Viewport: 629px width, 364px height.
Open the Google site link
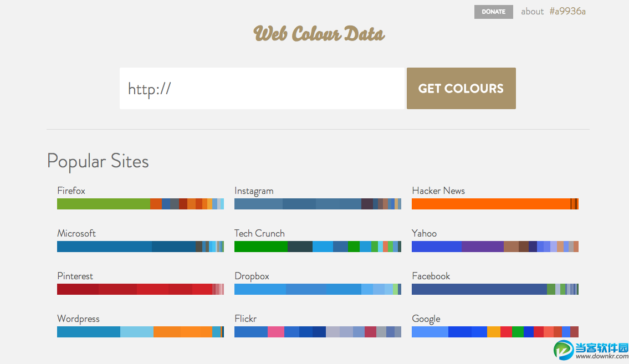[x=426, y=319]
